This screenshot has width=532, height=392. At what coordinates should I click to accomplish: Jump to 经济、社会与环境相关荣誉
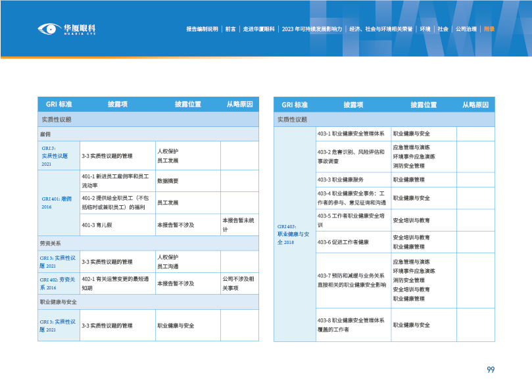(x=381, y=29)
